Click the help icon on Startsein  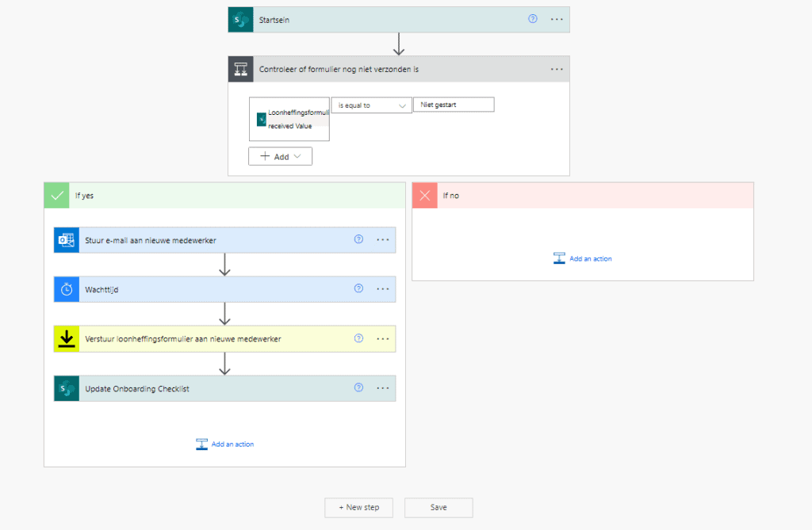(x=533, y=19)
